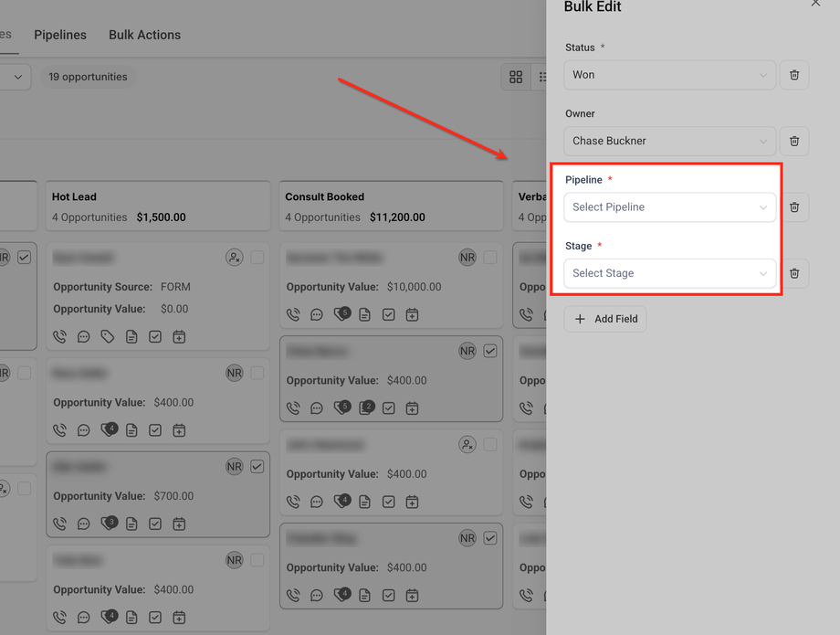Screen dimensions: 840x635
Task: Add appointment on bottom Hot Lead $400.00 card
Action: [x=179, y=618]
